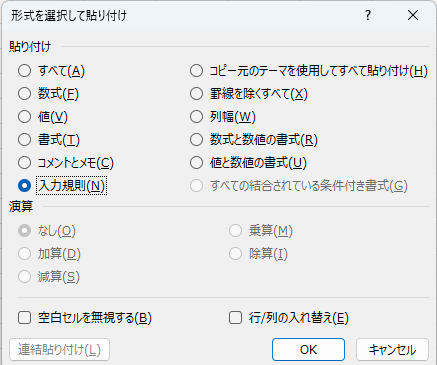
Task: Confirm with the OK button
Action: click(308, 350)
